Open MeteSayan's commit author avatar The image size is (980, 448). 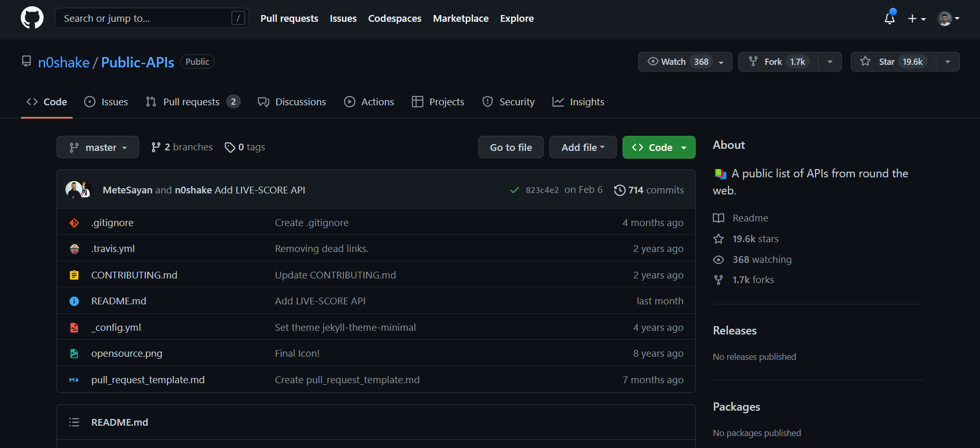(x=73, y=189)
